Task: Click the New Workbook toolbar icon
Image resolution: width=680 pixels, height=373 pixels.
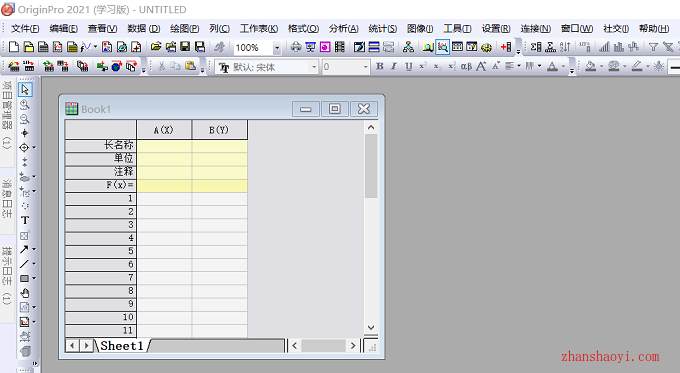Action: 43,47
